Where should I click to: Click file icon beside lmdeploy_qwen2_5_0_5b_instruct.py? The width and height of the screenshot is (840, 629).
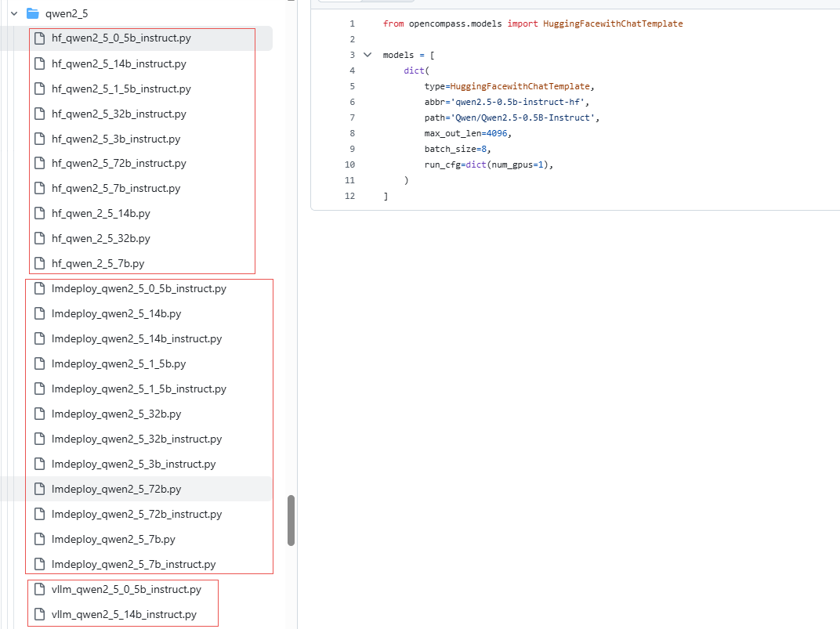click(x=40, y=288)
